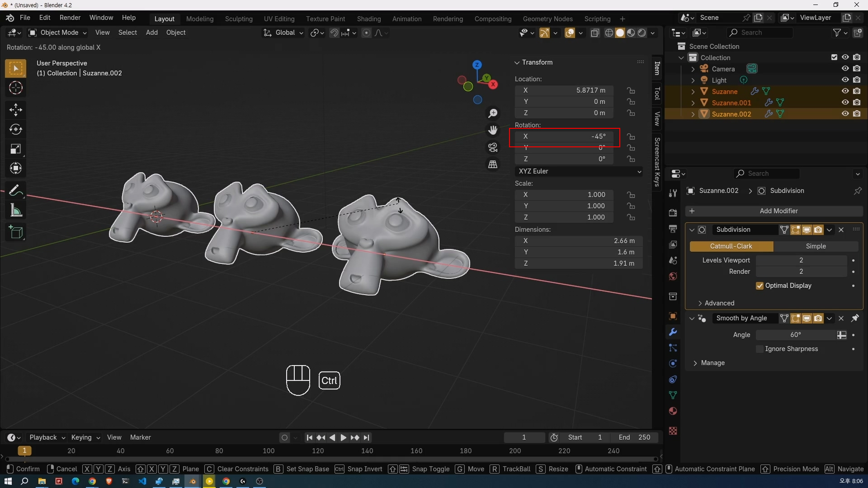Click the Levels Viewport value slider
The height and width of the screenshot is (488, 868).
pyautogui.click(x=801, y=260)
